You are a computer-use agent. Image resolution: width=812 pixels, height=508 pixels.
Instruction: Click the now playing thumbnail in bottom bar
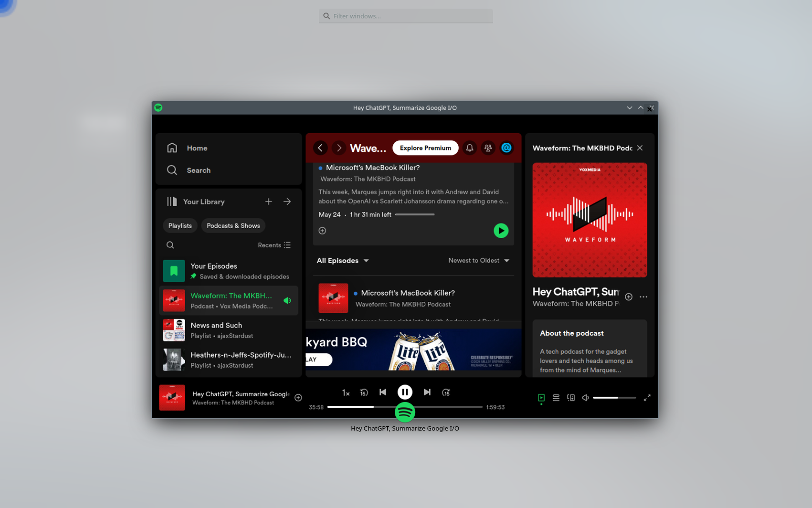tap(172, 398)
